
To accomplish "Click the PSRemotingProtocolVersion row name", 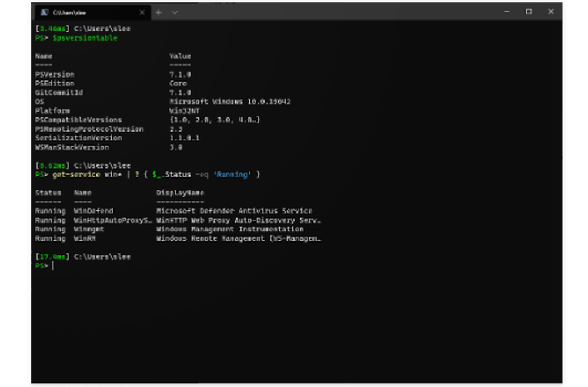I will click(x=89, y=129).
